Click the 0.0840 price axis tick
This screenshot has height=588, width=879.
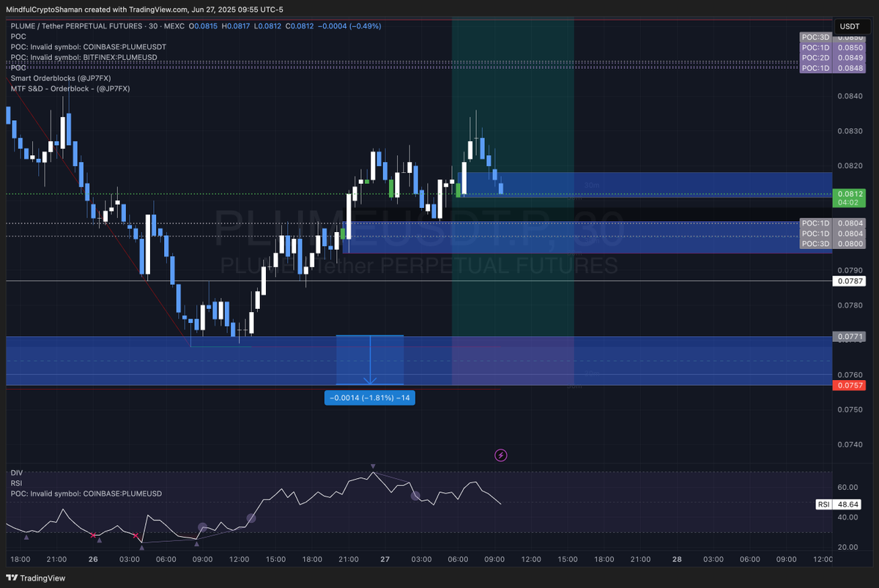[850, 96]
